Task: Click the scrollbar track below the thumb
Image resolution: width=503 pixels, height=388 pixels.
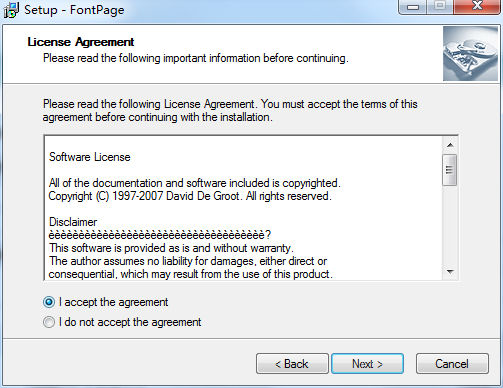Action: pyautogui.click(x=450, y=225)
